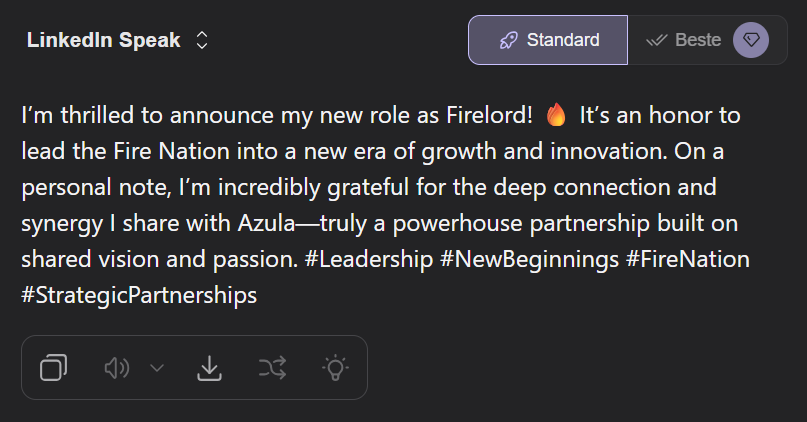
Task: Click the double-checkmark icon beside Beste
Action: click(x=656, y=41)
